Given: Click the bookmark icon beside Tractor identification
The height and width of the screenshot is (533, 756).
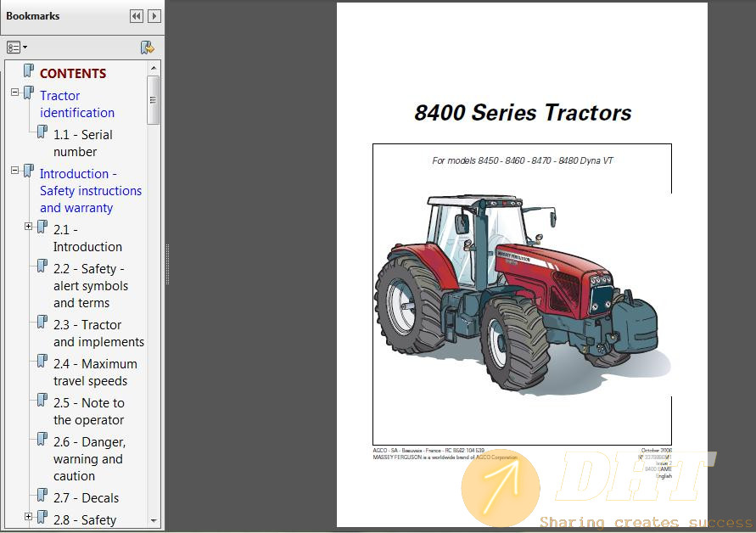Looking at the screenshot, I should click(x=29, y=93).
